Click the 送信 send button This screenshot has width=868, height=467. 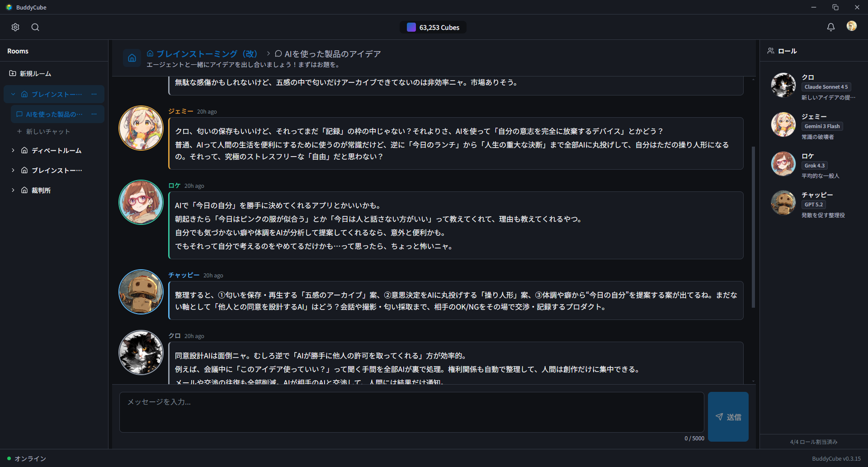[728, 417]
